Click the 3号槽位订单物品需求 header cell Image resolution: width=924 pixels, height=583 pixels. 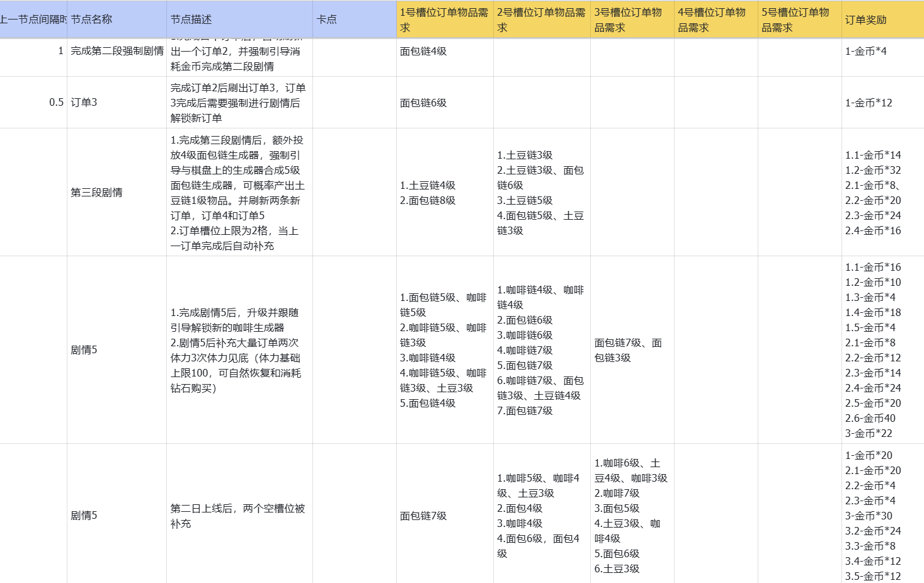click(x=632, y=20)
